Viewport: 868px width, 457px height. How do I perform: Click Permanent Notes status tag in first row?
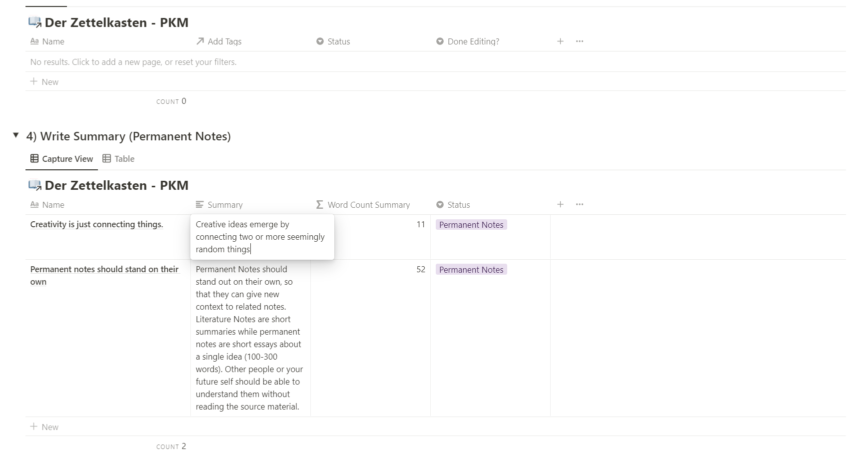click(471, 225)
